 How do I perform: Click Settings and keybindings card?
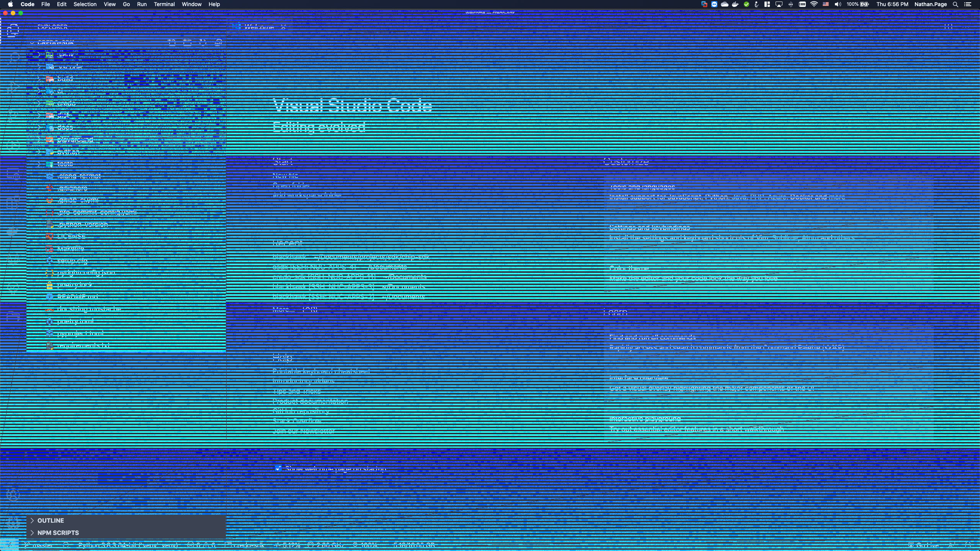coord(769,233)
